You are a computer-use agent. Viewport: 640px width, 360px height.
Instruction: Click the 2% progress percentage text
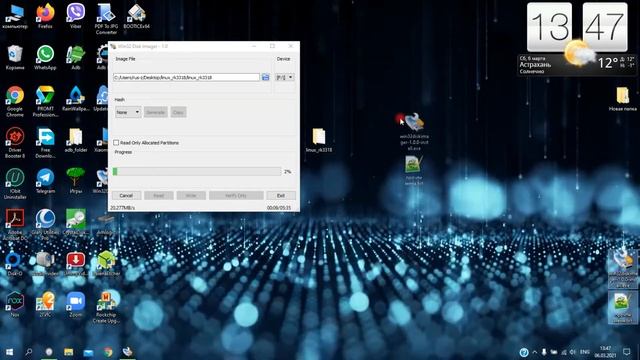288,172
